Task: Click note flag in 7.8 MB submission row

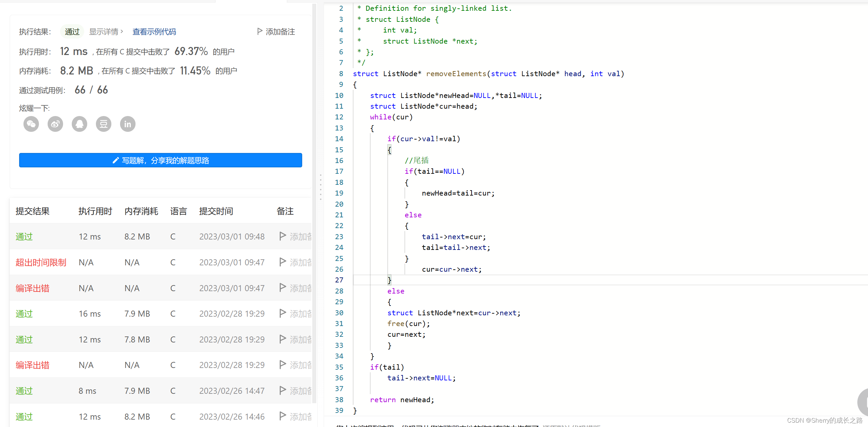Action: coord(283,339)
